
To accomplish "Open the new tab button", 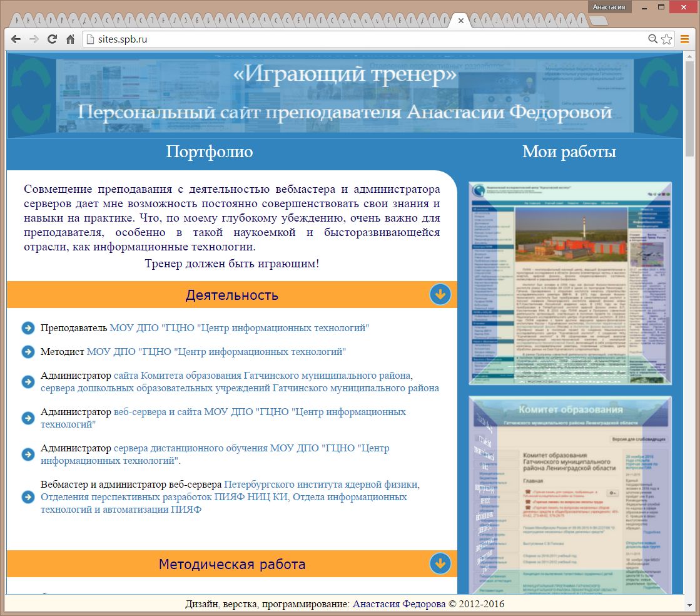I will 599,21.
